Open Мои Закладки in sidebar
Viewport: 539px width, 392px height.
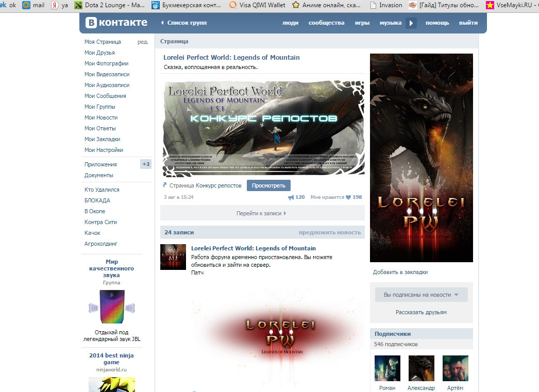(x=103, y=139)
